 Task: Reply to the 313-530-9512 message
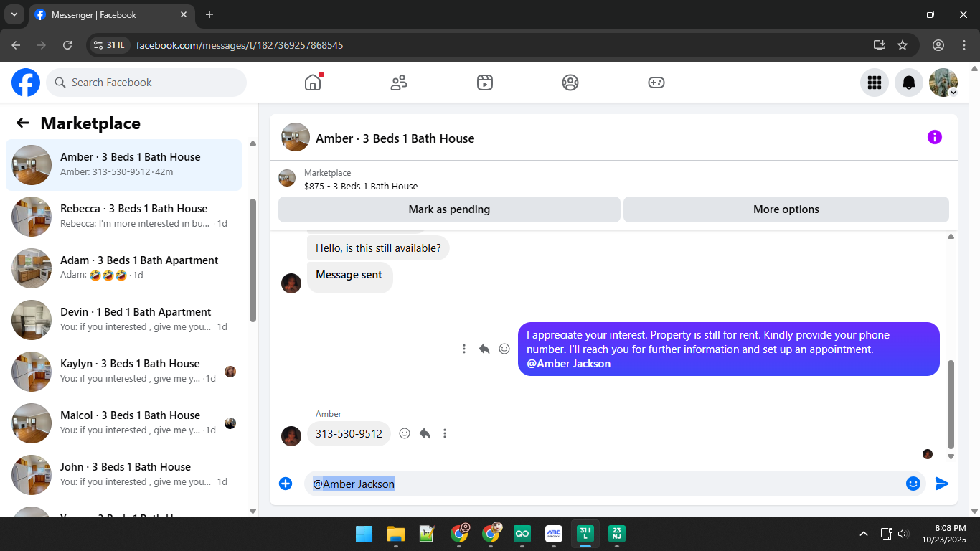coord(425,433)
